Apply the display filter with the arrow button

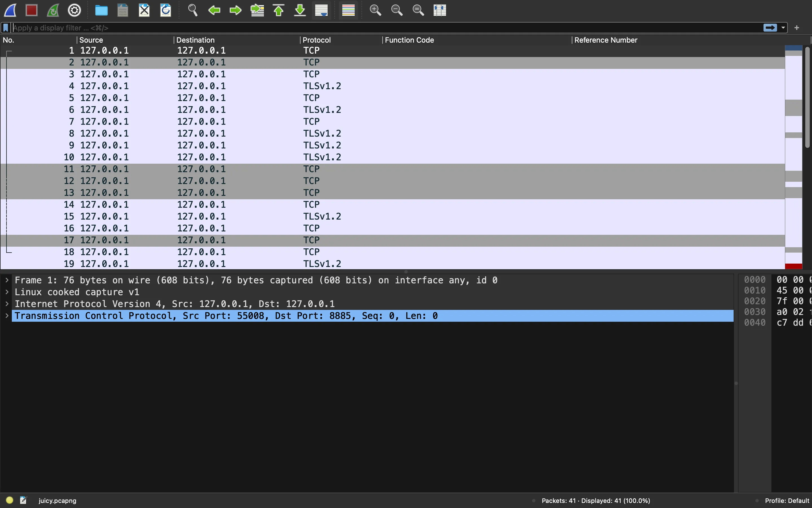770,28
